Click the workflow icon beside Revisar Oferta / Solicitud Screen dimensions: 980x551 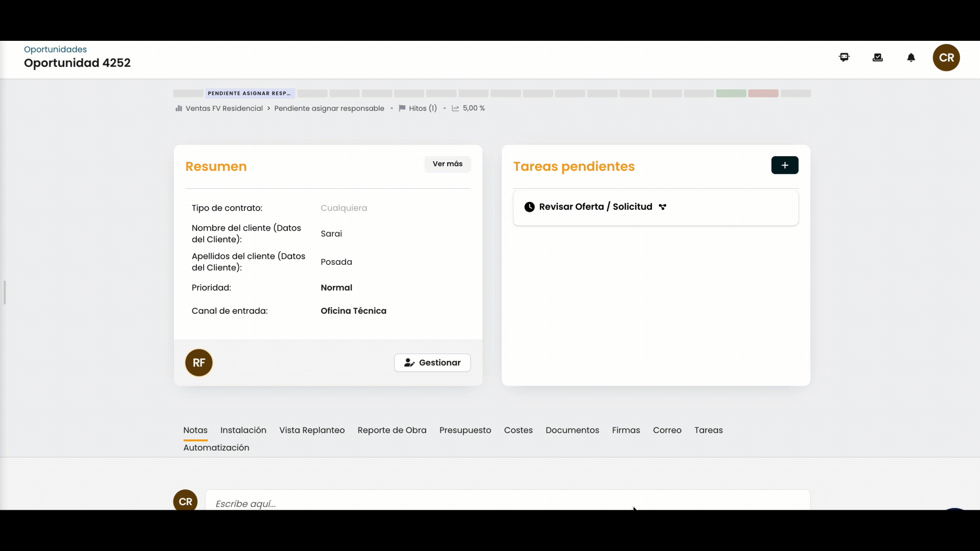point(663,207)
